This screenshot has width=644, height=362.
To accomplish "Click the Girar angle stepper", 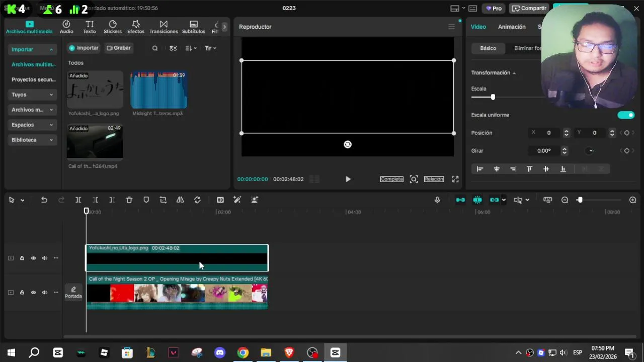I will click(565, 151).
